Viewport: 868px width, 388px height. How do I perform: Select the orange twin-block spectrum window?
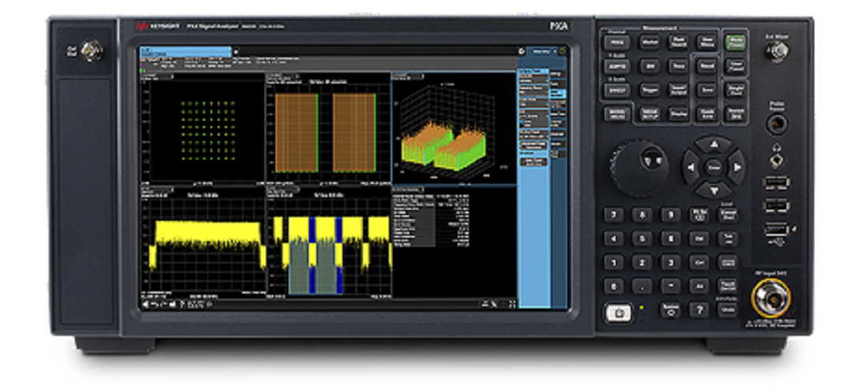(x=328, y=128)
